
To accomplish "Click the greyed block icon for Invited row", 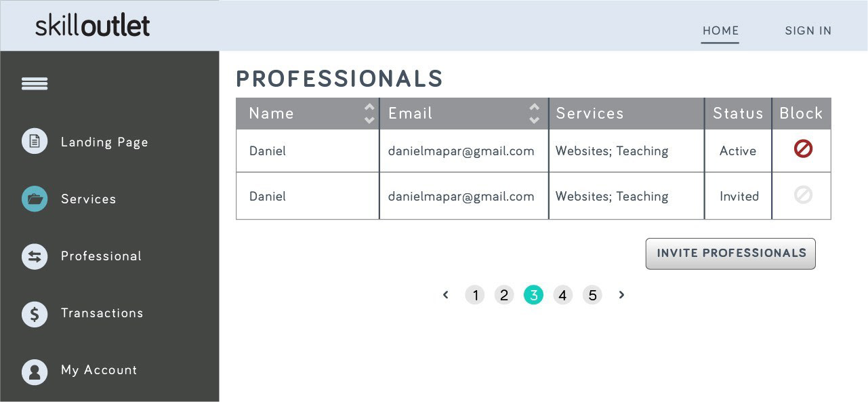I will click(803, 195).
